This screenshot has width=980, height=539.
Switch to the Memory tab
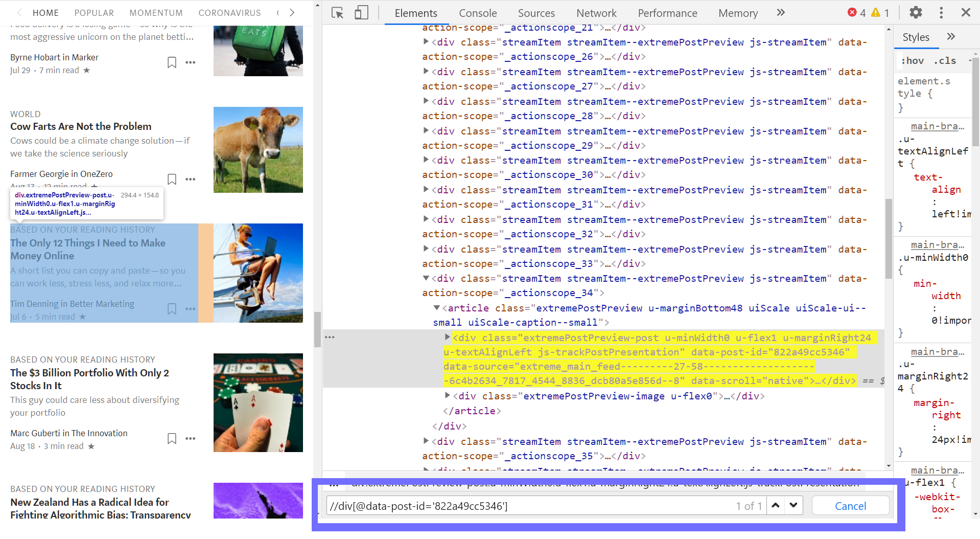[x=738, y=13]
